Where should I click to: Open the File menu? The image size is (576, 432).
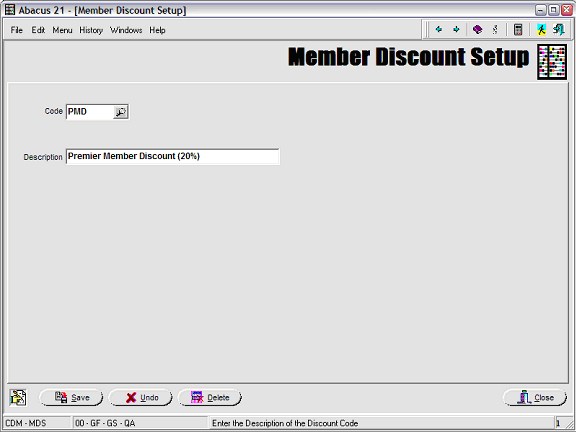(17, 30)
